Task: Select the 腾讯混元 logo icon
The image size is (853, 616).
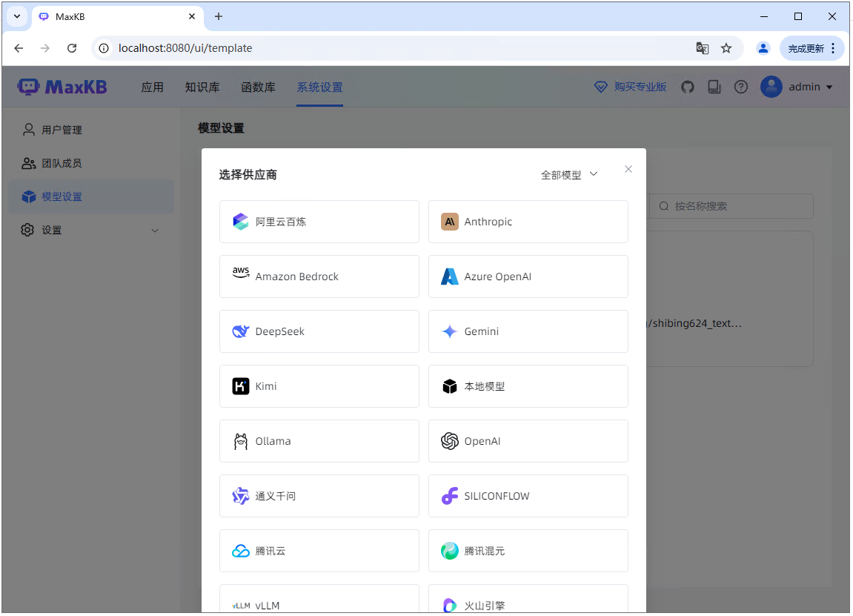Action: [x=449, y=552]
